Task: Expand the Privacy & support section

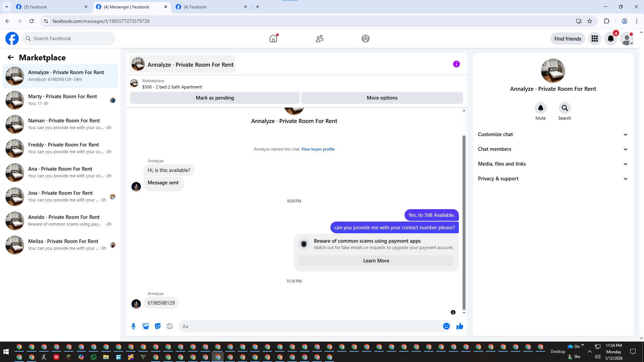Action: (x=552, y=179)
